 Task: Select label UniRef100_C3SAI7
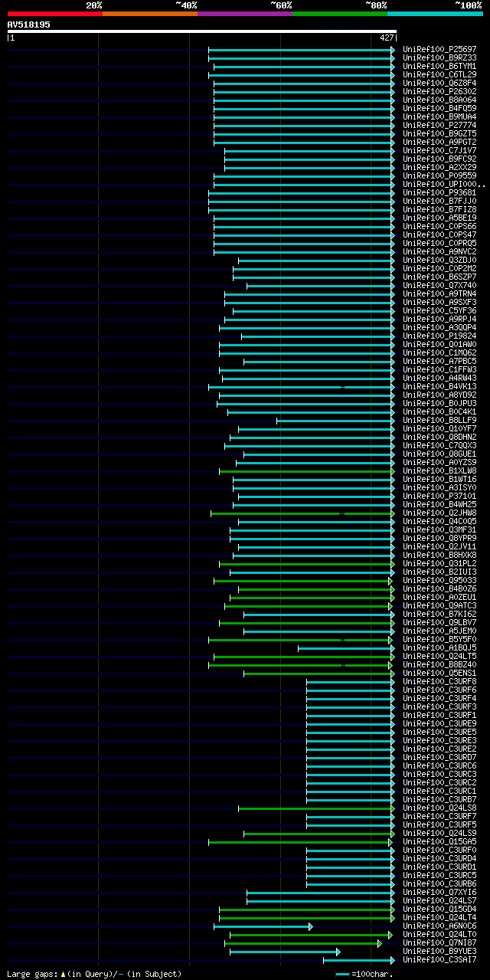tap(439, 959)
